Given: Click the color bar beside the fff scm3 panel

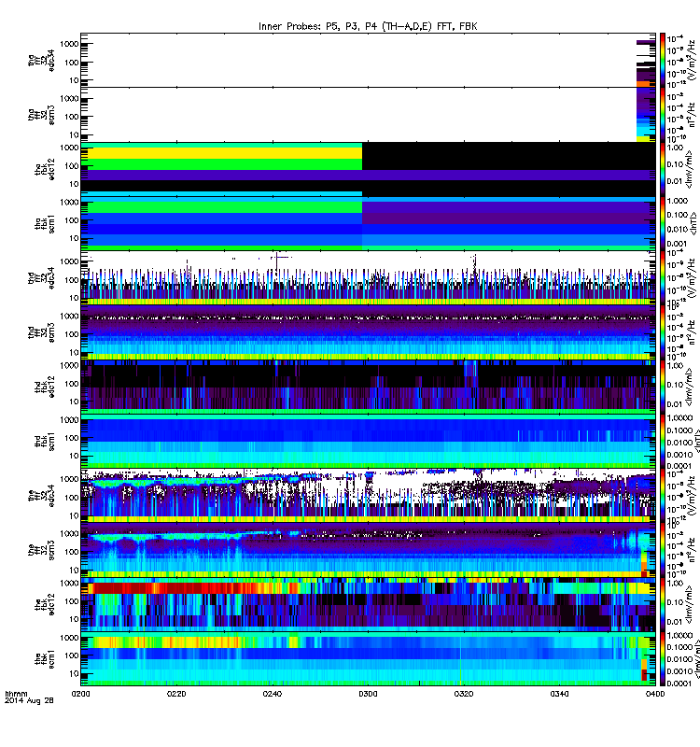Looking at the screenshot, I should tap(663, 550).
